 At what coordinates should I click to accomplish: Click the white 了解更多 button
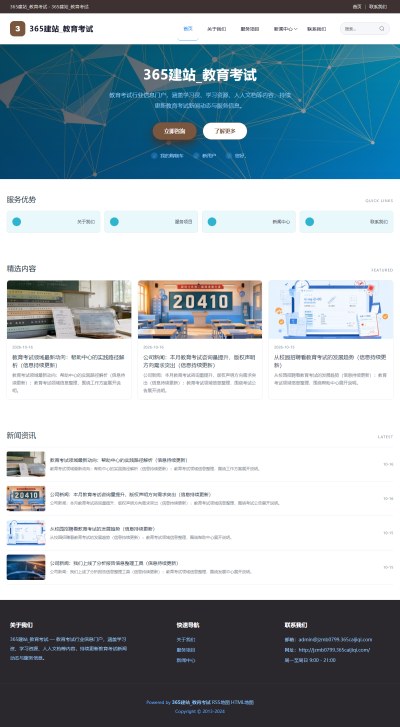tap(225, 131)
